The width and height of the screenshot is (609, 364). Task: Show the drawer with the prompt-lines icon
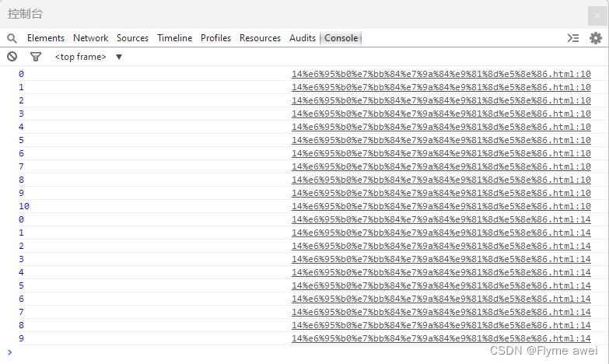pyautogui.click(x=573, y=38)
